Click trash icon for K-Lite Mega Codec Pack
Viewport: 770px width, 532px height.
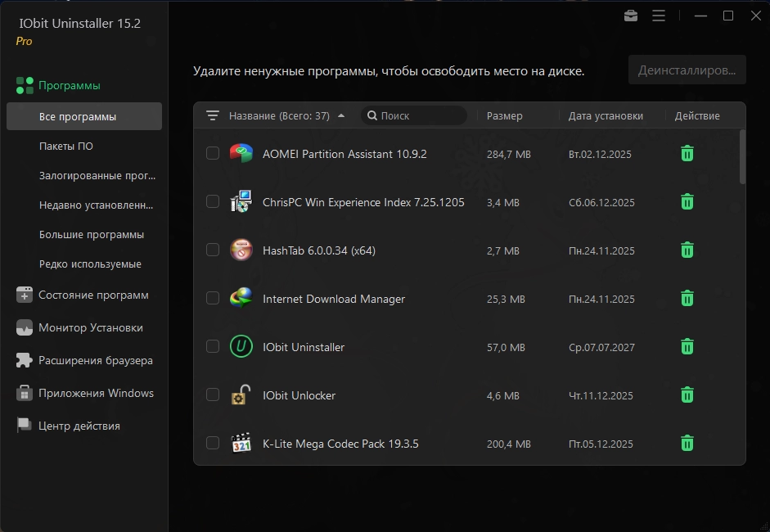(x=687, y=444)
